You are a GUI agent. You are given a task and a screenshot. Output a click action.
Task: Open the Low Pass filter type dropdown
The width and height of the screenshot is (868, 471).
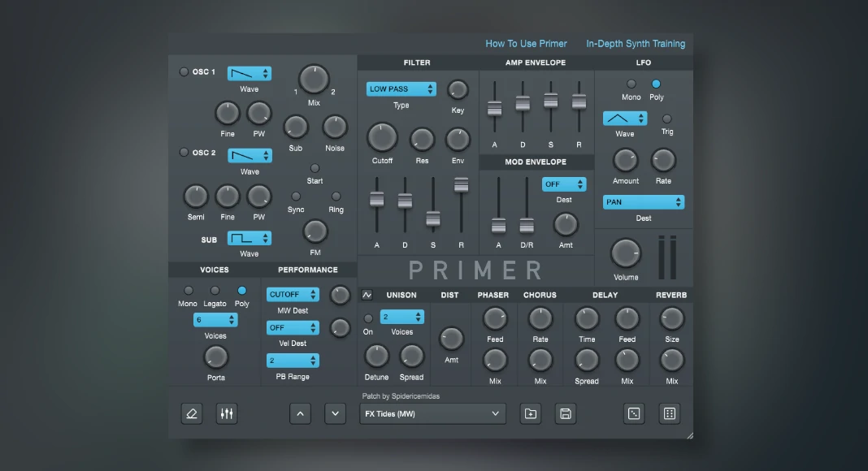401,89
